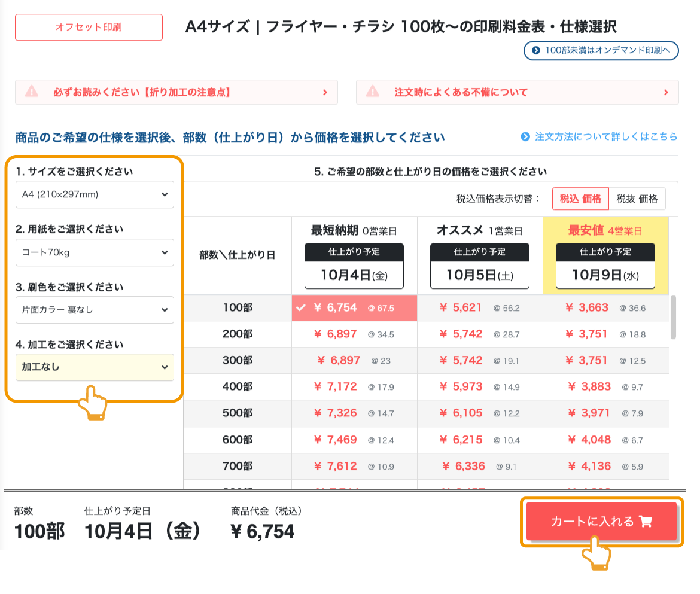Expand the 刷色 dropdown showing 片面カラー

(x=95, y=310)
